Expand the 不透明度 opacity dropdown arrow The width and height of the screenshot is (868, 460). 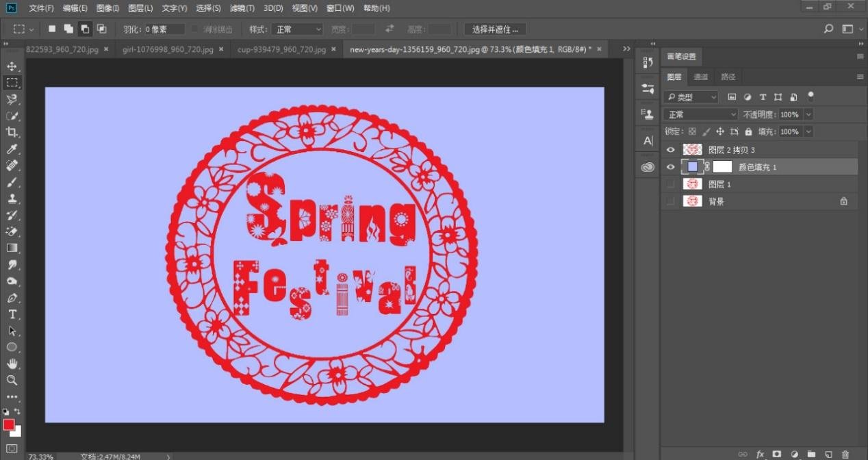[808, 114]
